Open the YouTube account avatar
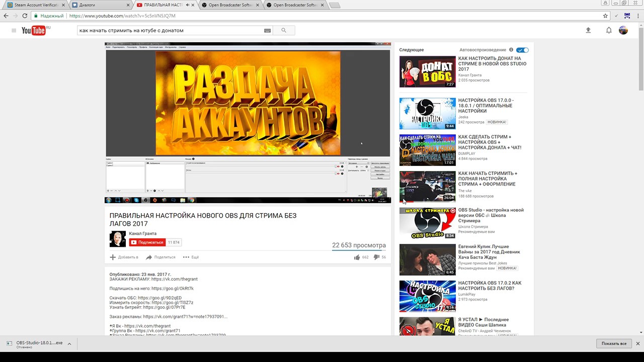The image size is (644, 362). (x=623, y=31)
